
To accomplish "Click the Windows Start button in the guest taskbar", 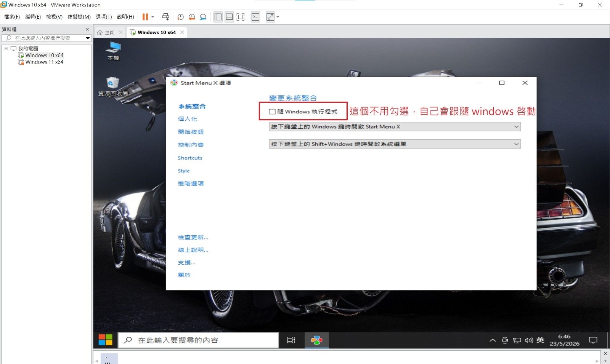I will coord(106,340).
